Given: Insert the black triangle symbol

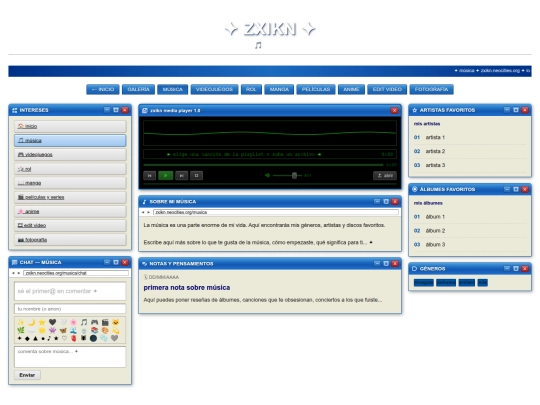Looking at the screenshot, I should 35,339.
